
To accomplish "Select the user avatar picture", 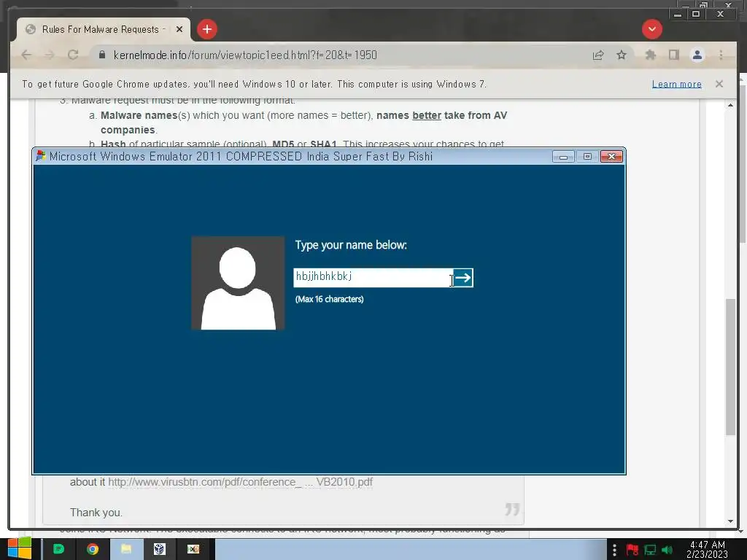I will click(238, 283).
